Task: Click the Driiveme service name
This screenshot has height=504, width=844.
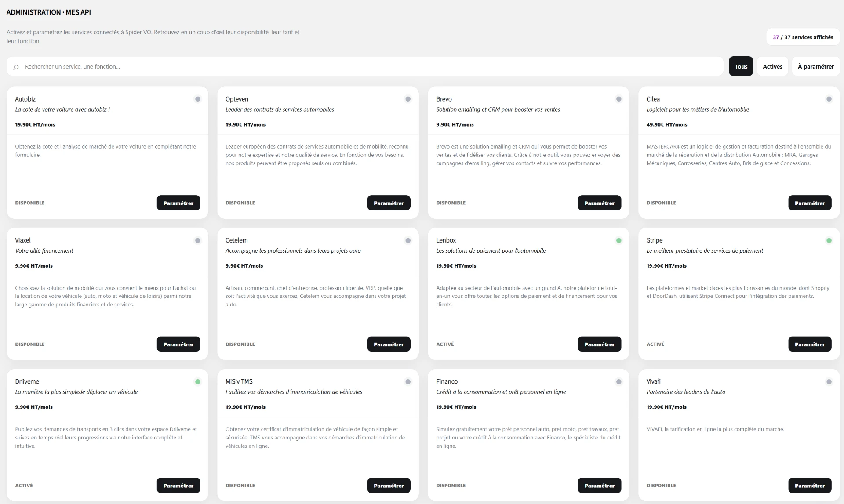Action: [27, 381]
